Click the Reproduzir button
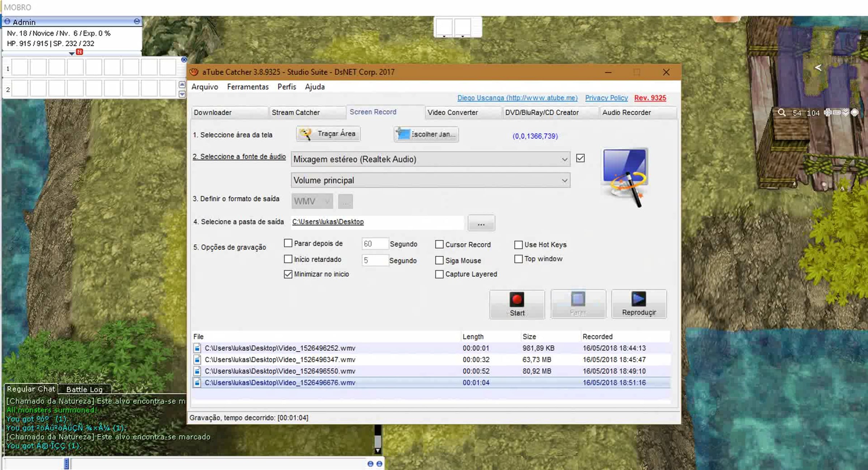868x470 pixels. [x=639, y=304]
